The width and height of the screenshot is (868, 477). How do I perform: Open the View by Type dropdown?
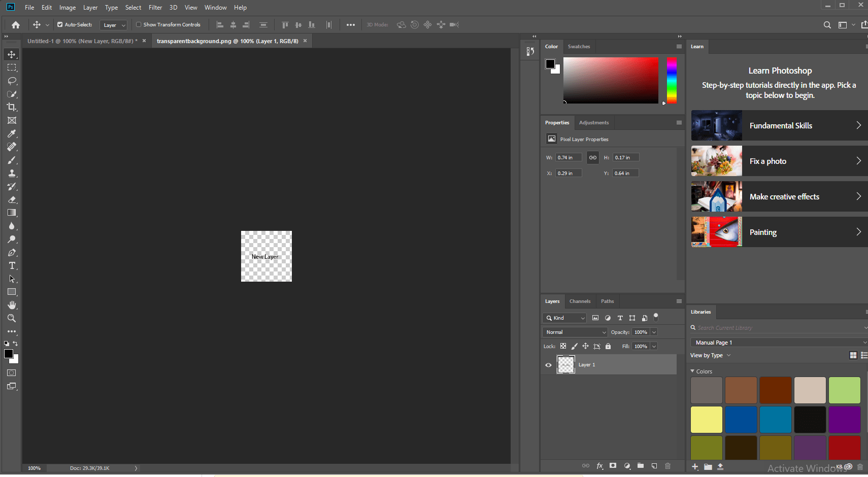coord(711,355)
